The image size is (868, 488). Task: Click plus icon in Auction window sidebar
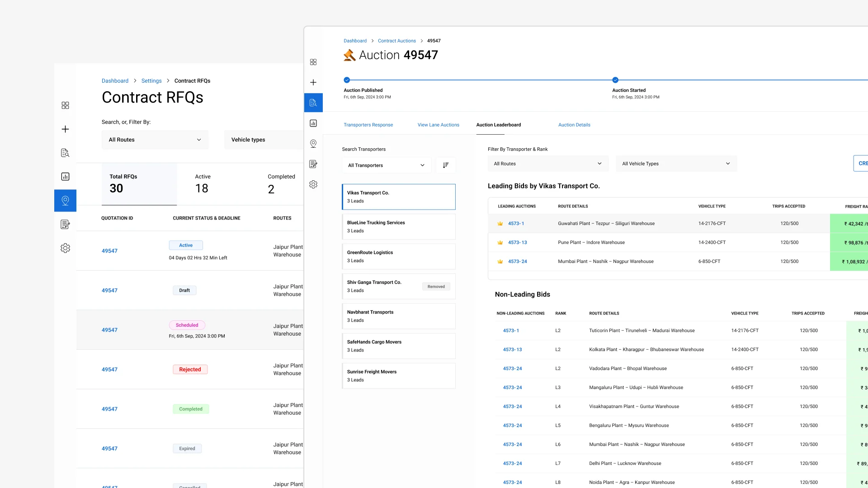(313, 82)
